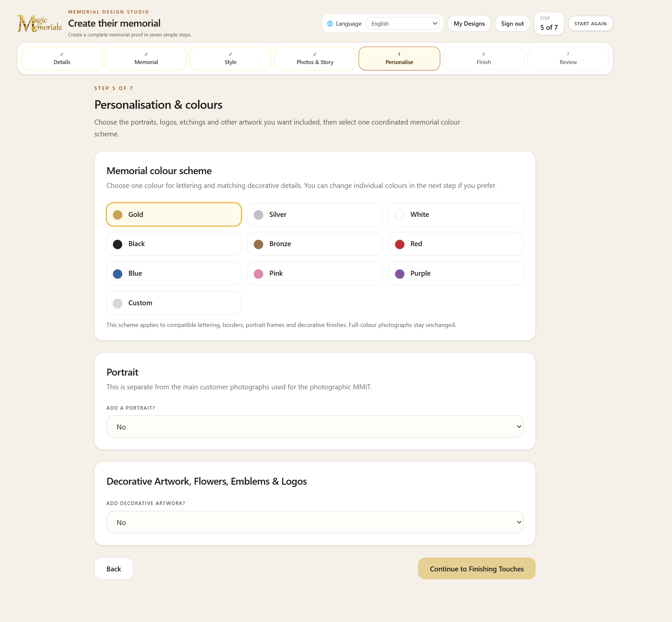Switch to the Style step tab

[231, 58]
